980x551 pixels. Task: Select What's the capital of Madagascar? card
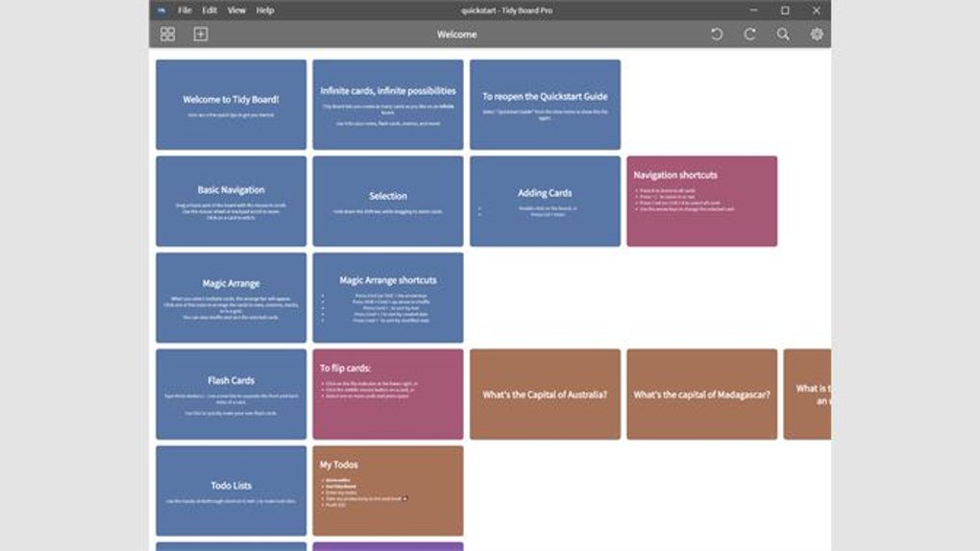[x=702, y=395]
